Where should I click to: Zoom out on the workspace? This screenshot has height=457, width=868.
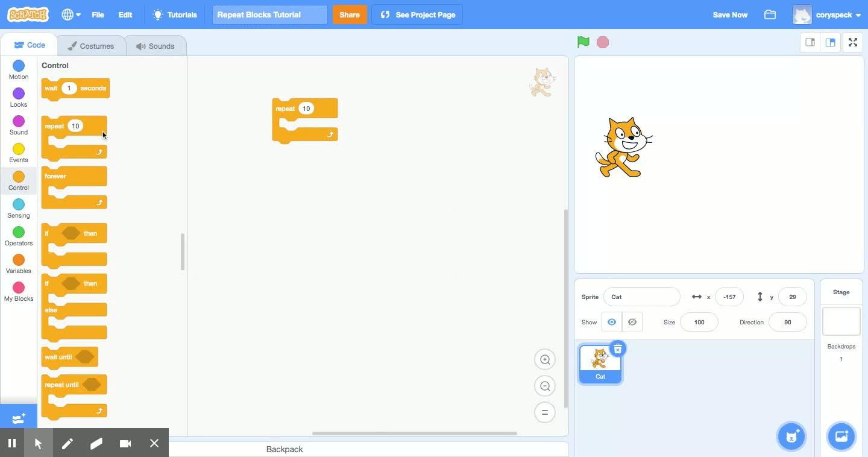[x=545, y=386]
